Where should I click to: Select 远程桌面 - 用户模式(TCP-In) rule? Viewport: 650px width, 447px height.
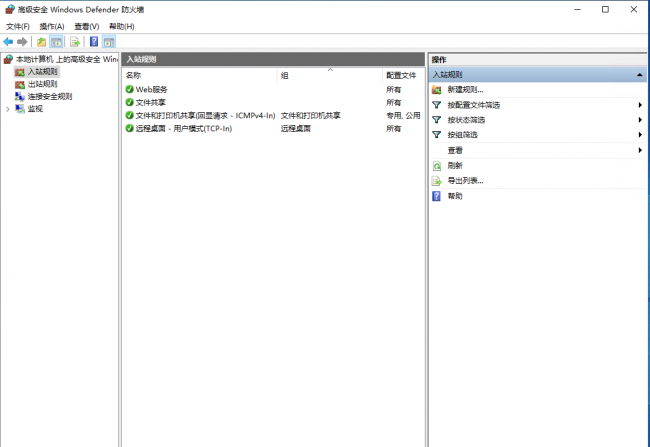[x=273, y=128]
